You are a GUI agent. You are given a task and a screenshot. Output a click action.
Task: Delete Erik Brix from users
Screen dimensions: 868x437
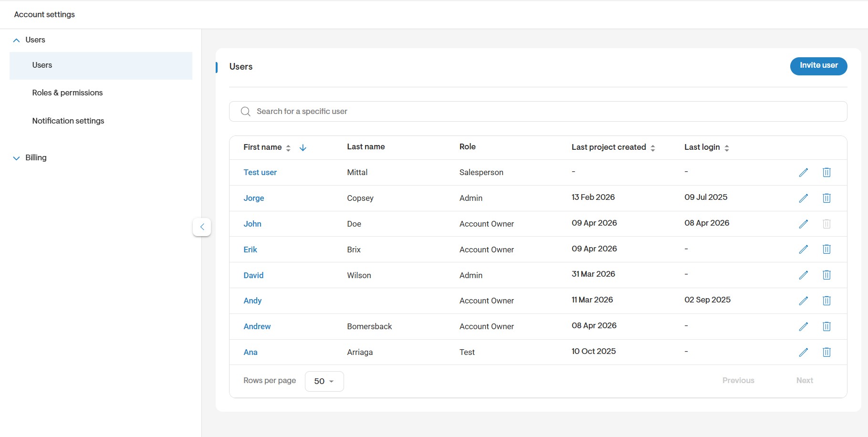pos(826,249)
